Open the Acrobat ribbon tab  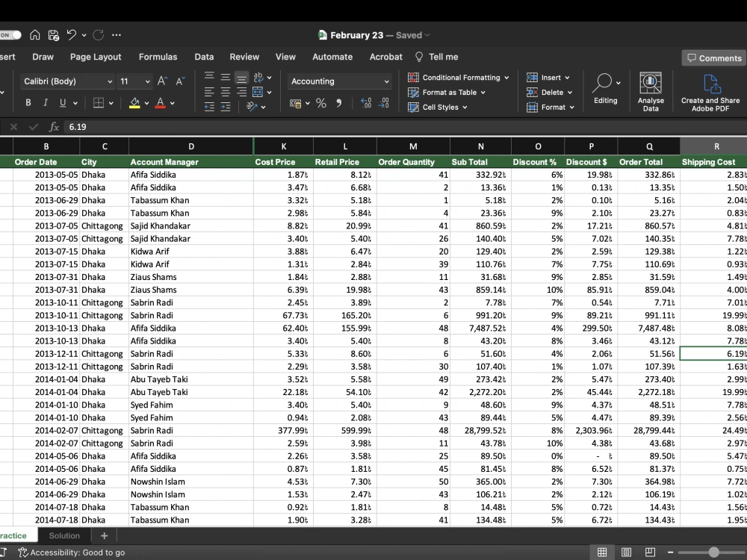click(x=386, y=57)
